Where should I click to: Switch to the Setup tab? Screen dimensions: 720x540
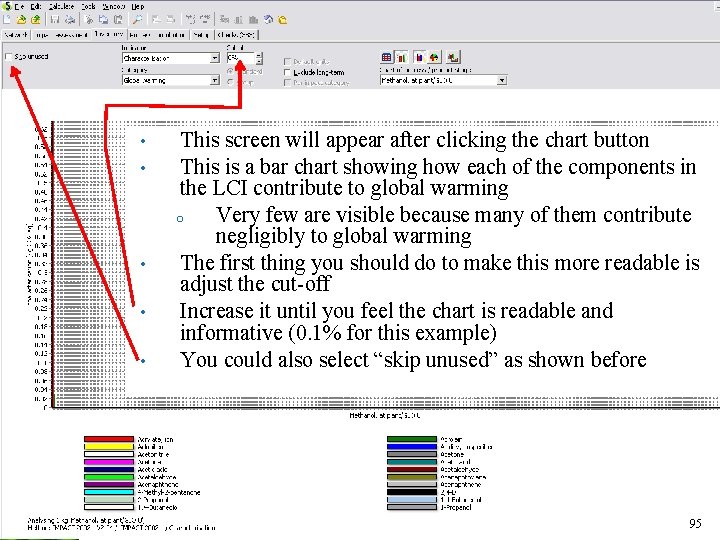(201, 34)
